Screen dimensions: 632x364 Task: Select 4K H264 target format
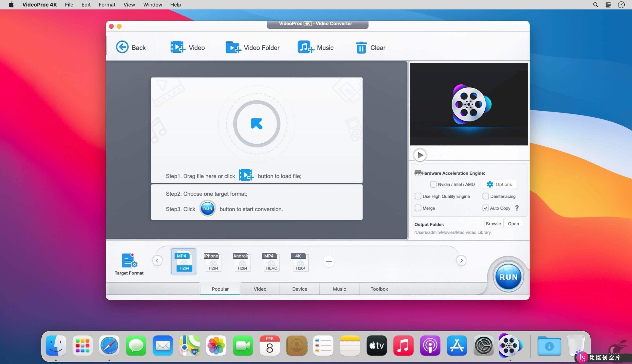(x=299, y=261)
